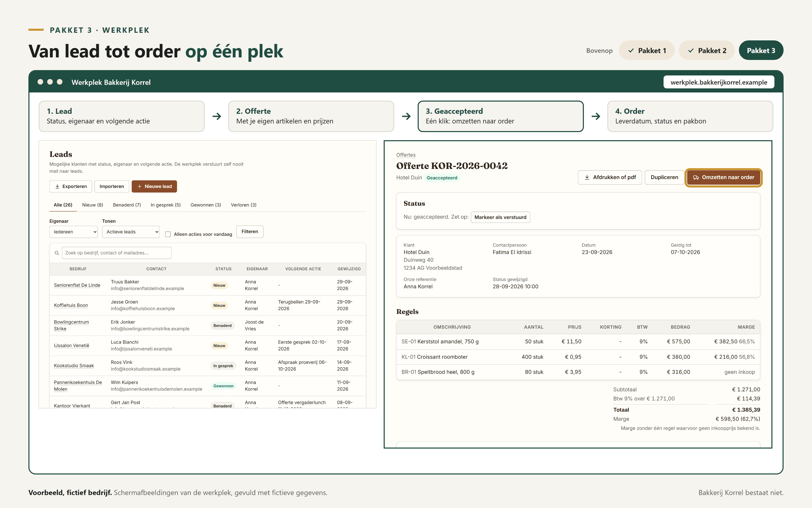The image size is (812, 508).
Task: Click the checkmark icon on Pakket 1
Action: (631, 51)
